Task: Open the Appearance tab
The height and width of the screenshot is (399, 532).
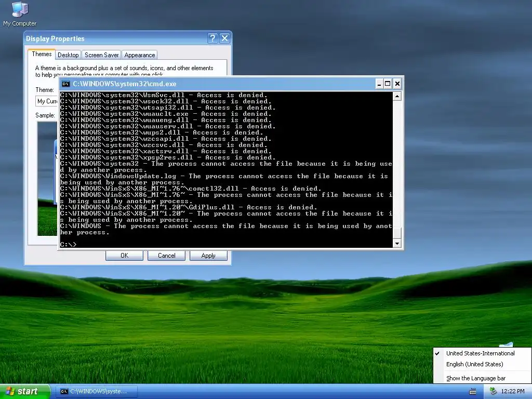Action: coord(139,55)
